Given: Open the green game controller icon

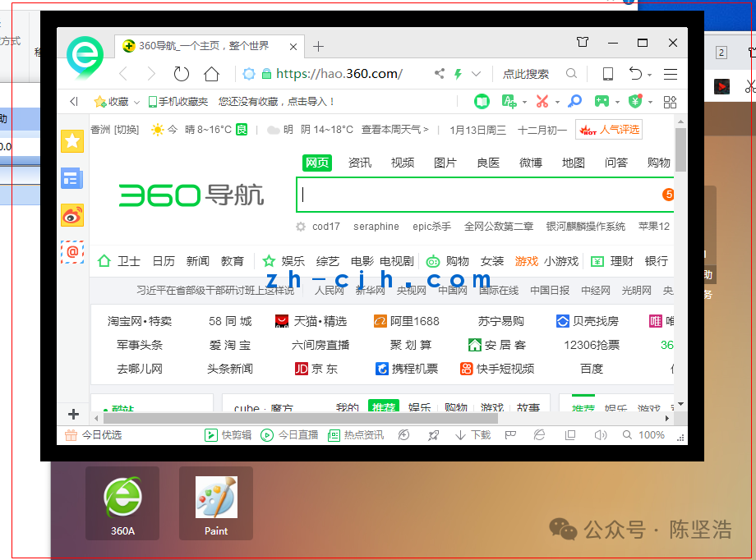Looking at the screenshot, I should pos(602,101).
